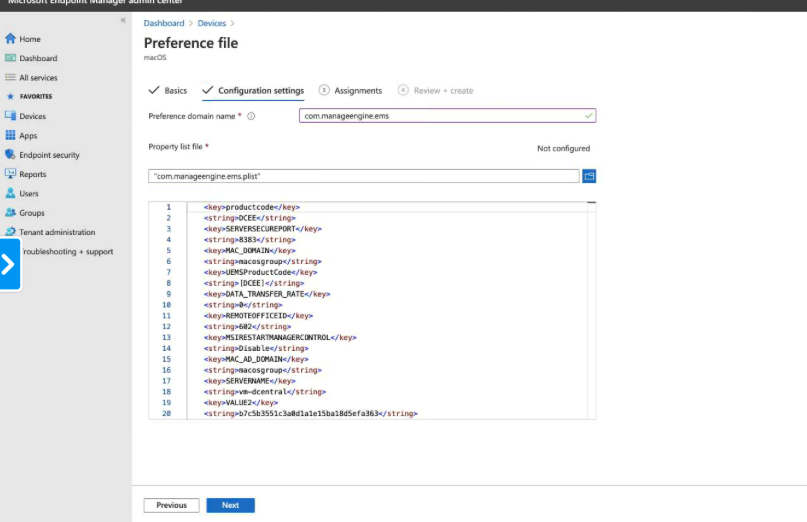This screenshot has width=807, height=522.
Task: Switch to the Basics step tab
Action: (x=168, y=91)
